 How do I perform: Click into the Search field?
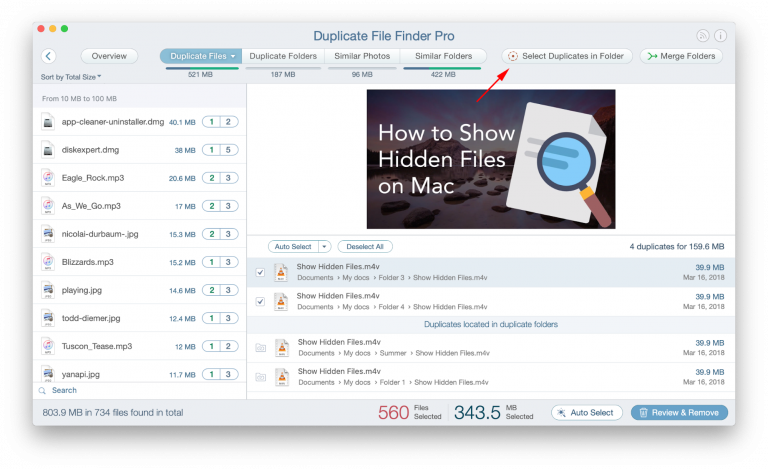pos(142,391)
